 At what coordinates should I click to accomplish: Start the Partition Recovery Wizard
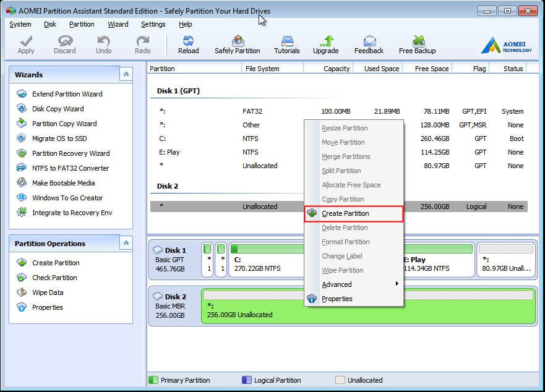63,153
